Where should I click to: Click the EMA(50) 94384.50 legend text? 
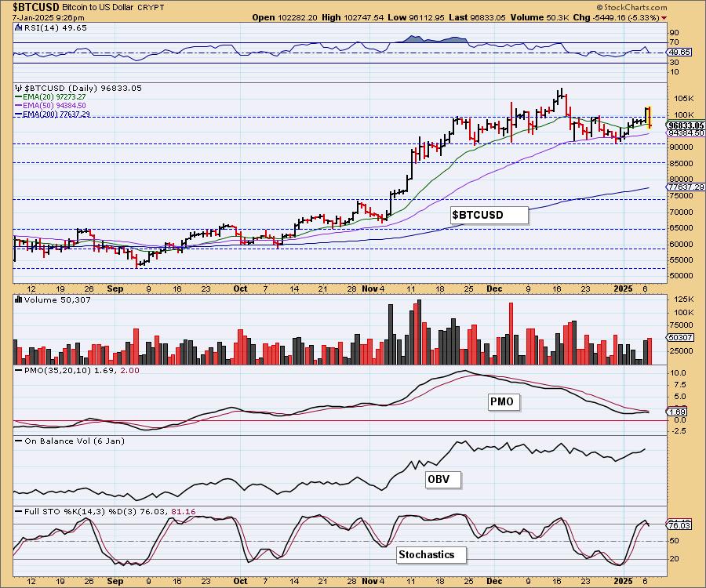click(x=54, y=106)
